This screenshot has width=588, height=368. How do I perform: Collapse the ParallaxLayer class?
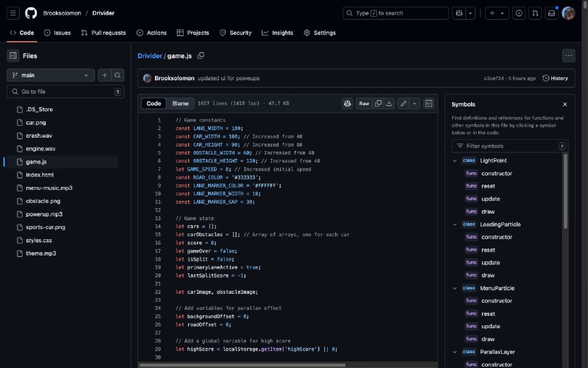click(455, 352)
